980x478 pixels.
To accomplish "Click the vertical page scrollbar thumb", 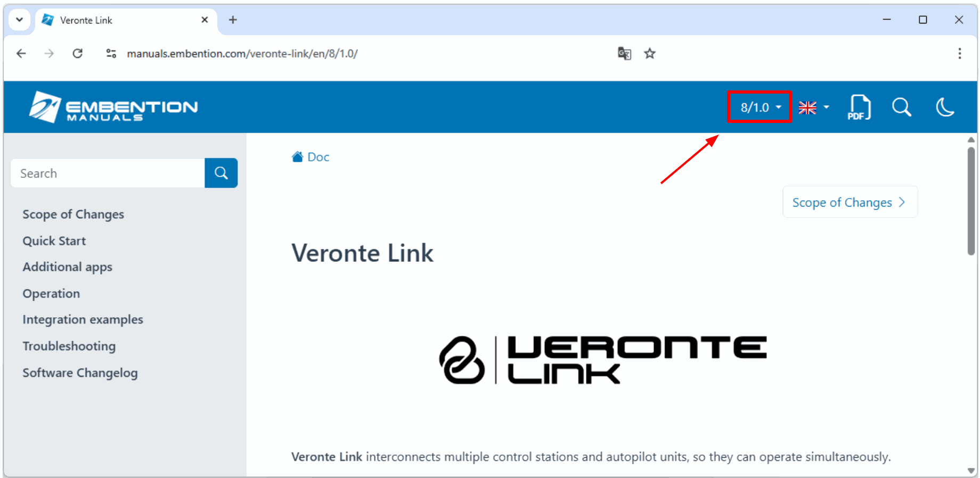I will coord(971,201).
